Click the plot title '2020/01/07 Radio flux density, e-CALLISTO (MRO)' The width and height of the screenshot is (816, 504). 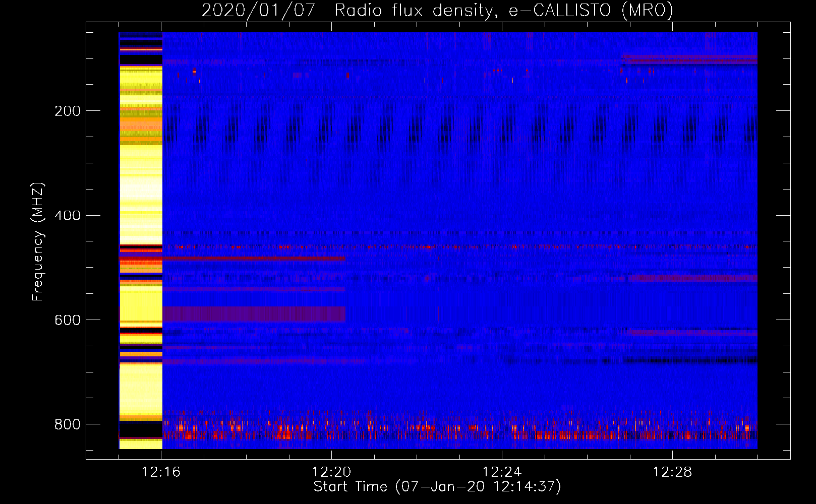coord(437,10)
